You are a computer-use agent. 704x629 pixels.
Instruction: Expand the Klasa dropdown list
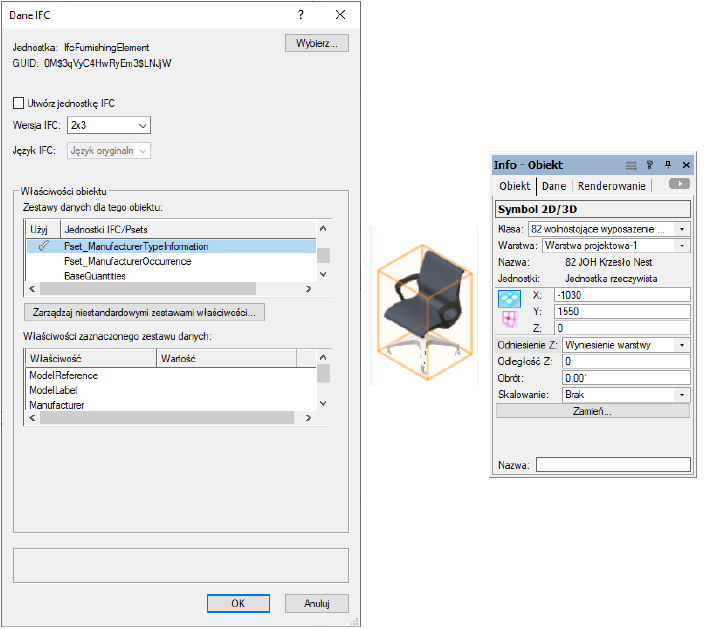(x=683, y=229)
